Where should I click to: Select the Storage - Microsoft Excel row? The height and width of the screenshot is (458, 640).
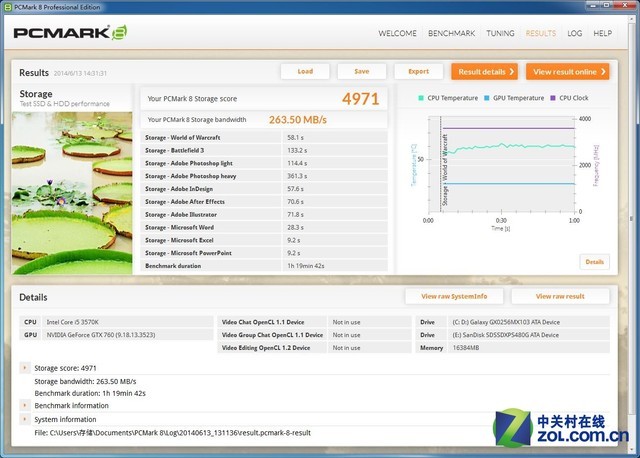click(264, 240)
